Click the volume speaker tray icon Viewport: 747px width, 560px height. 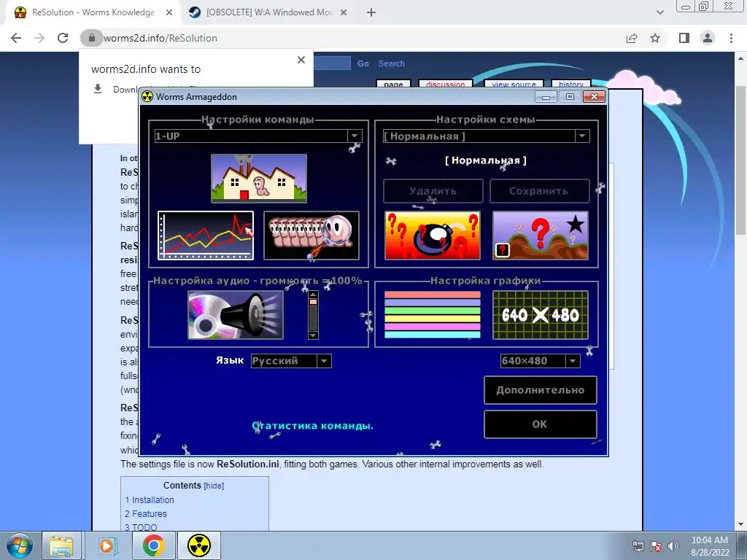[x=673, y=546]
